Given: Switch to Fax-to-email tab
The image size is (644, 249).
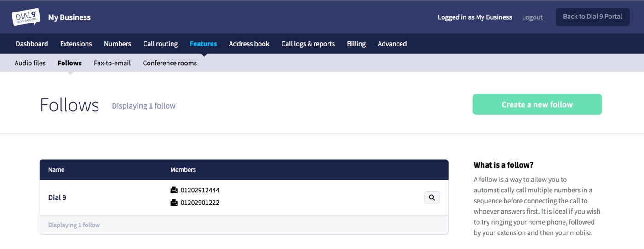Looking at the screenshot, I should [x=112, y=63].
